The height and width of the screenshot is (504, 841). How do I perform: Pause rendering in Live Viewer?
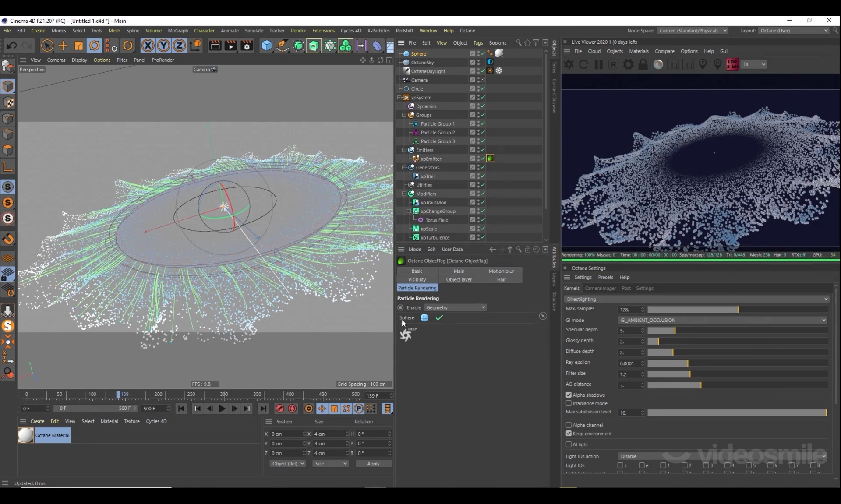pyautogui.click(x=598, y=64)
